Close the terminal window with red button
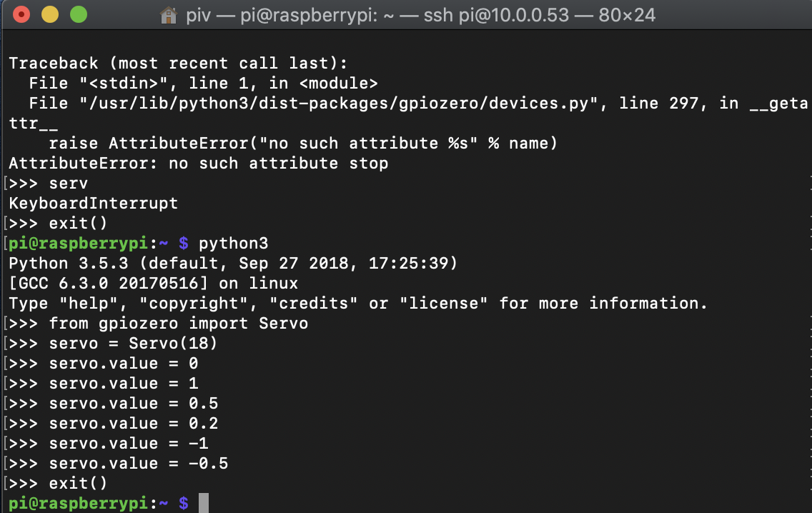 point(21,14)
